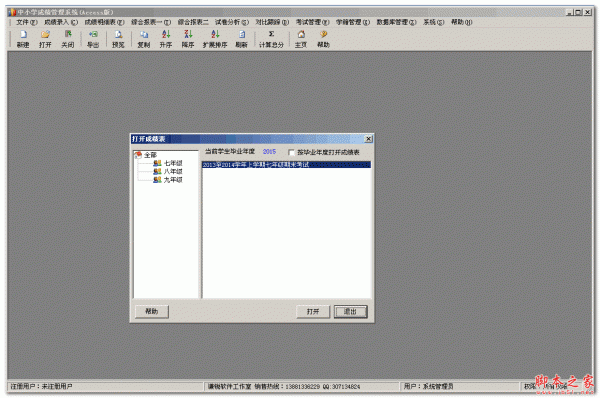Viewport: 600px width, 398px height.
Task: Open the 文件 menu
Action: (x=26, y=22)
